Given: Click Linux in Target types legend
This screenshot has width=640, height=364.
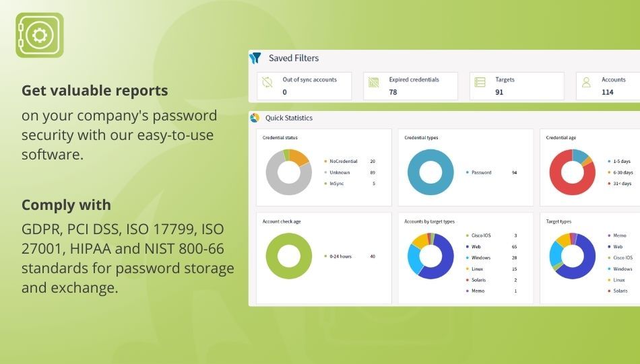Looking at the screenshot, I should tap(616, 280).
